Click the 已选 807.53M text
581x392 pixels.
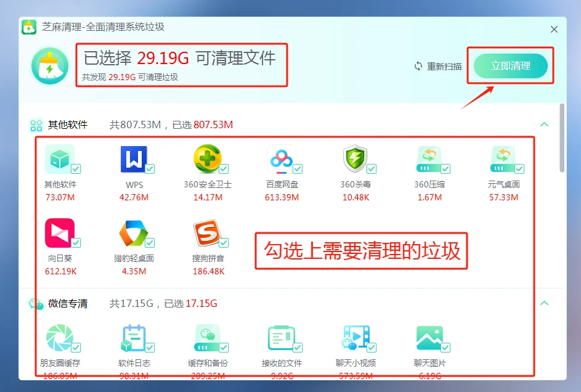tap(203, 125)
